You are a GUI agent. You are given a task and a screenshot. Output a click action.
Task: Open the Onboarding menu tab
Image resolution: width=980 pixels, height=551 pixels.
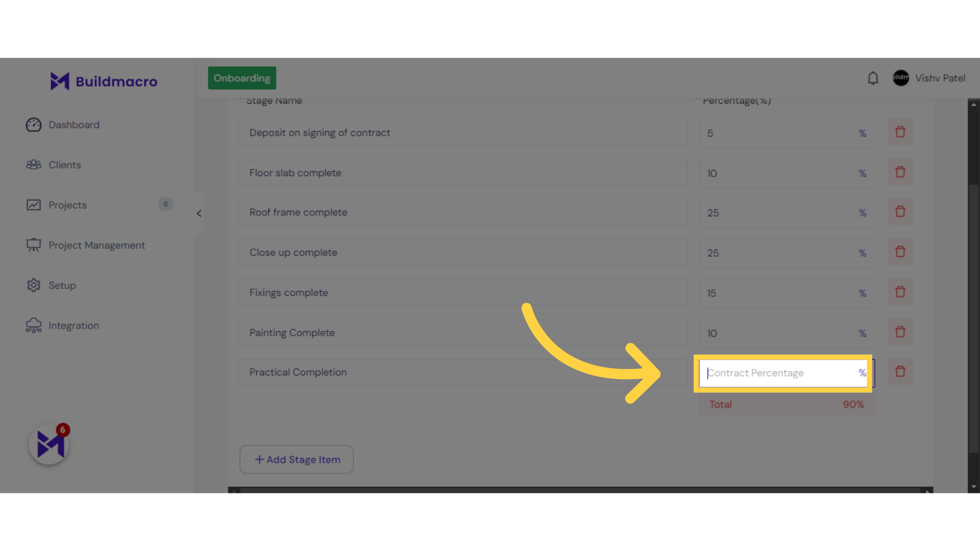[241, 78]
